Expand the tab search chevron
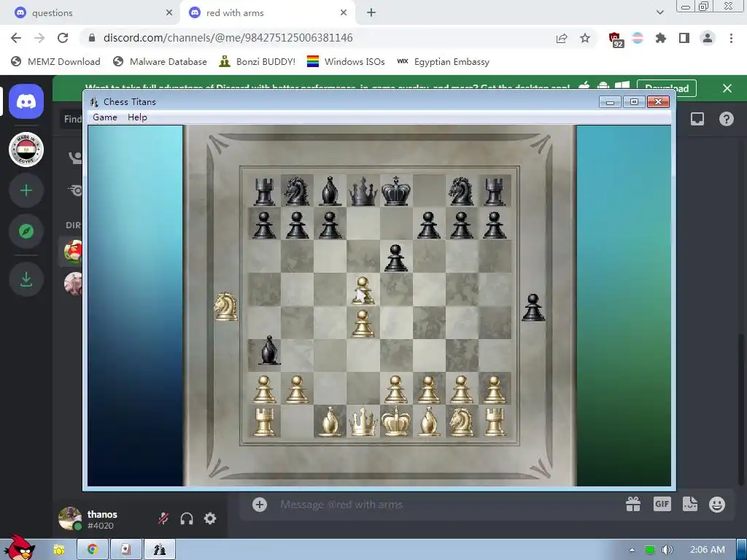The image size is (747, 560). (x=659, y=12)
